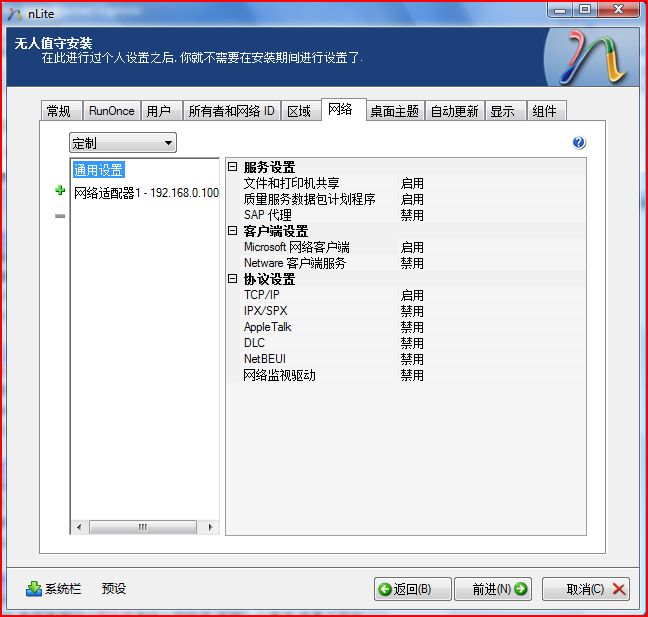Select the Netware 客户端服务 property row
The width and height of the screenshot is (648, 617).
[406, 263]
